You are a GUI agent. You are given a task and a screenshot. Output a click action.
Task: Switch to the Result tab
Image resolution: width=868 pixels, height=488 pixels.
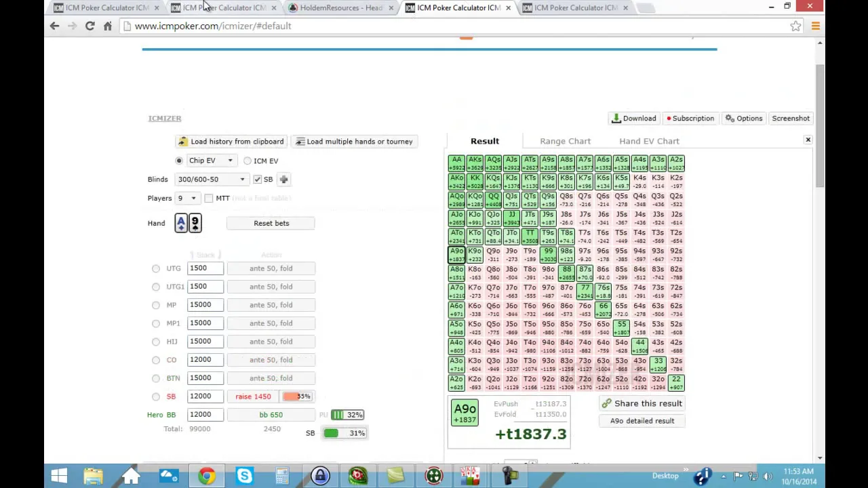484,141
